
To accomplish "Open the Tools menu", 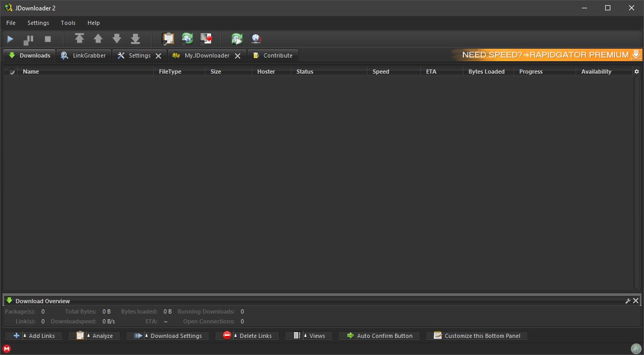I will tap(68, 23).
